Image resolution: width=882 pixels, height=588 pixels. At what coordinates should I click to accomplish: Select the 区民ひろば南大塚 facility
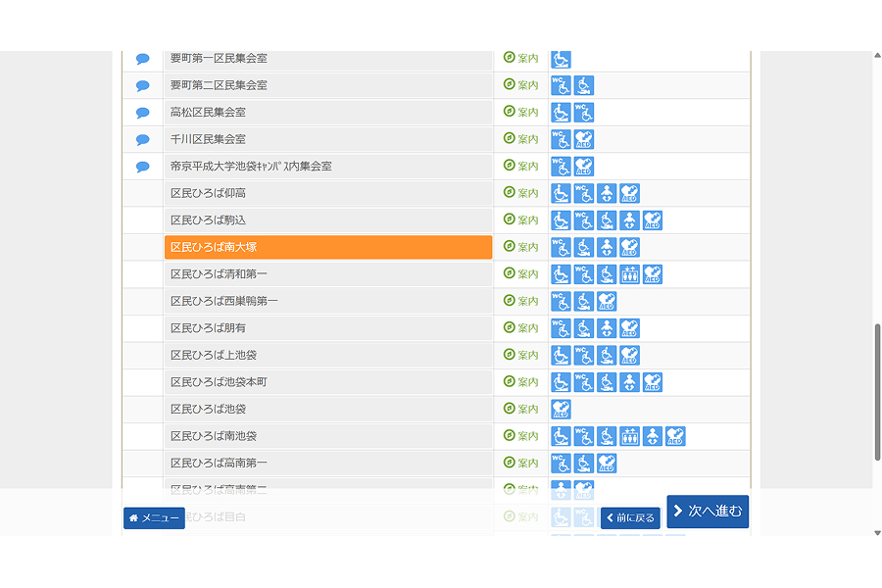pyautogui.click(x=328, y=247)
